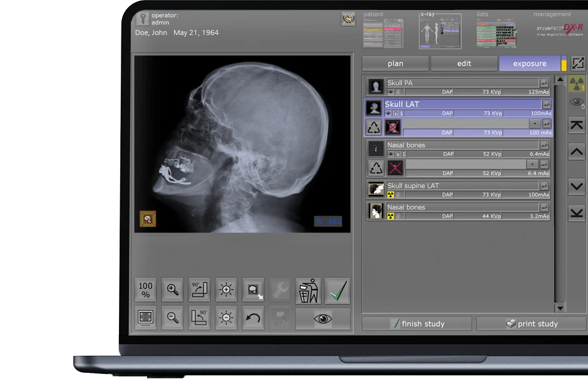Click the 100% zoom button
Viewport: 588px width, 379px height.
(146, 290)
